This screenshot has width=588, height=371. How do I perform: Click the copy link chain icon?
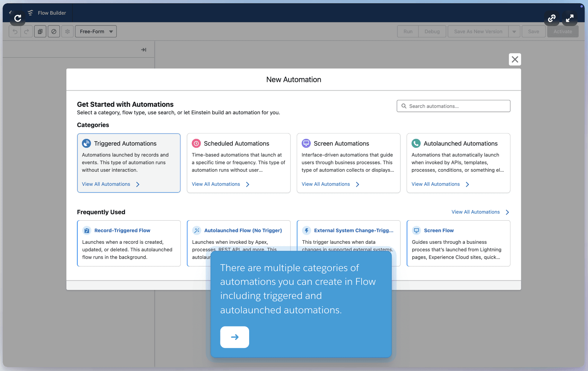(552, 18)
